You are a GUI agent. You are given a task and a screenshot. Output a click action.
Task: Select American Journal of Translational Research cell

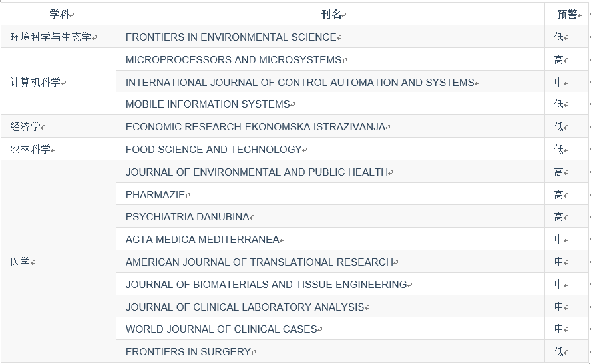(x=331, y=261)
